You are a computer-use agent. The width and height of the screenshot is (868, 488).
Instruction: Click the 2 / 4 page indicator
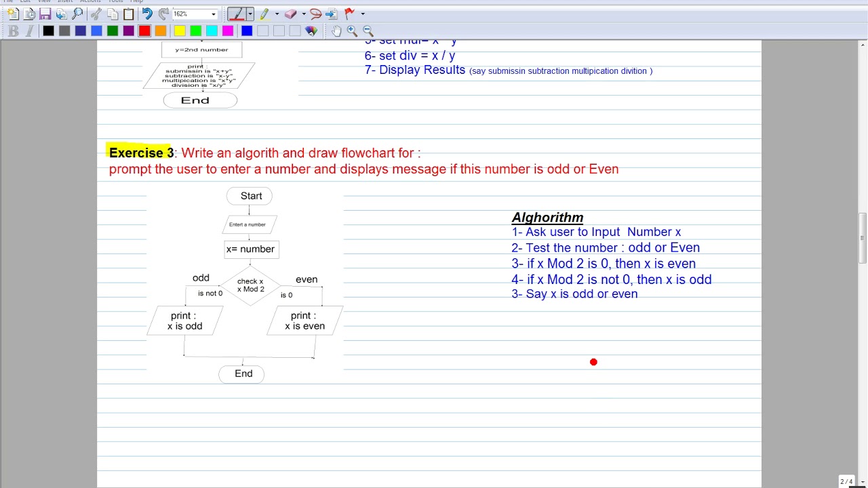pos(846,481)
